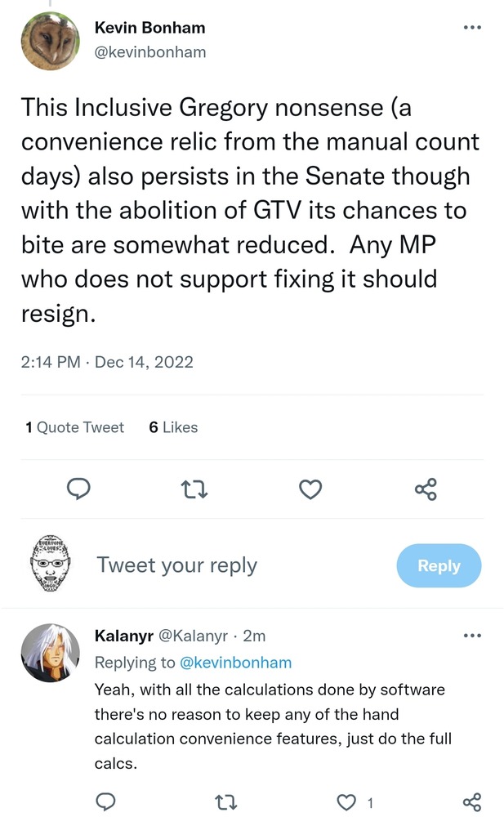Viewport: 504px width, 817px height.
Task: Open more options for Kevin Bonham's tweet
Action: pos(472,27)
